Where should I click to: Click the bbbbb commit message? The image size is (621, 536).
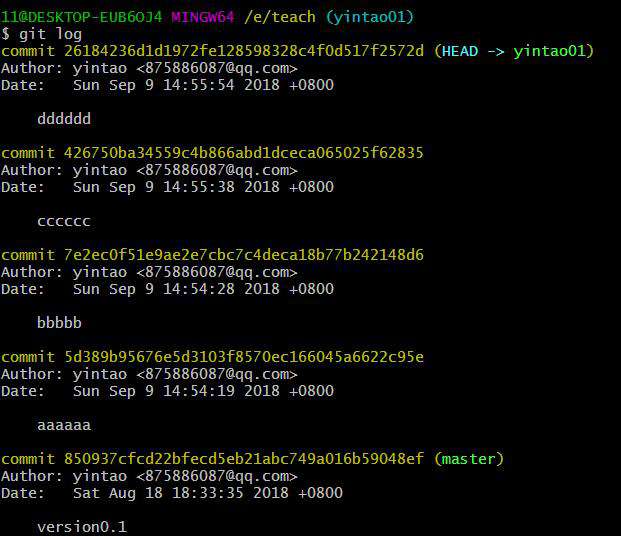pyautogui.click(x=59, y=322)
